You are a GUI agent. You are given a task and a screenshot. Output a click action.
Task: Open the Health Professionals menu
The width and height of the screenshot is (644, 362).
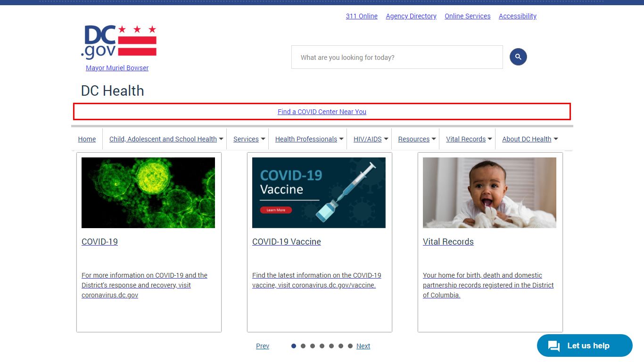tap(306, 139)
